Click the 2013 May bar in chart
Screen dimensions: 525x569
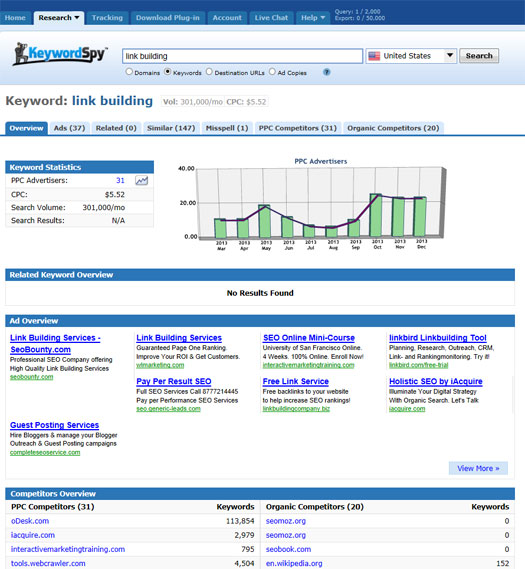click(264, 221)
